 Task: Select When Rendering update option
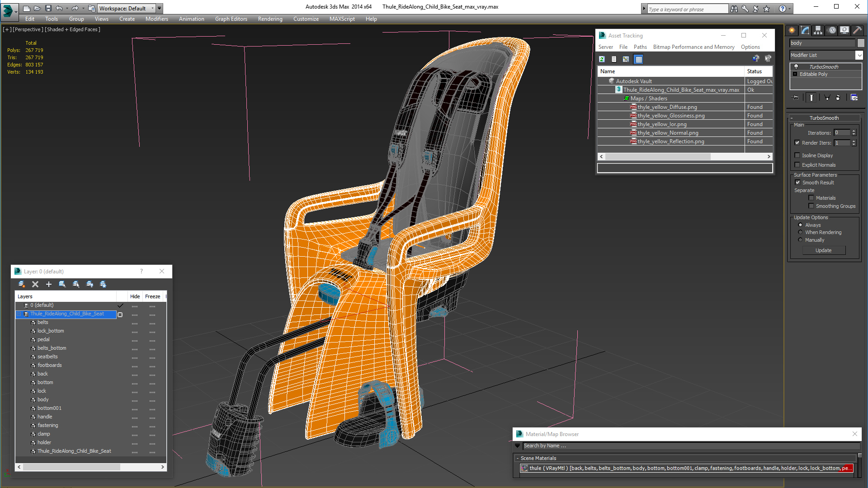(801, 232)
